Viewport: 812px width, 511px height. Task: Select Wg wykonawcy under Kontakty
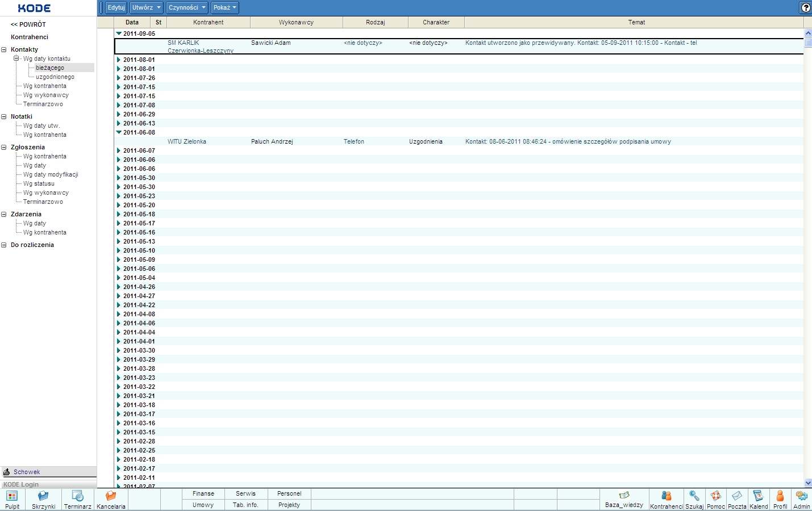[x=46, y=95]
